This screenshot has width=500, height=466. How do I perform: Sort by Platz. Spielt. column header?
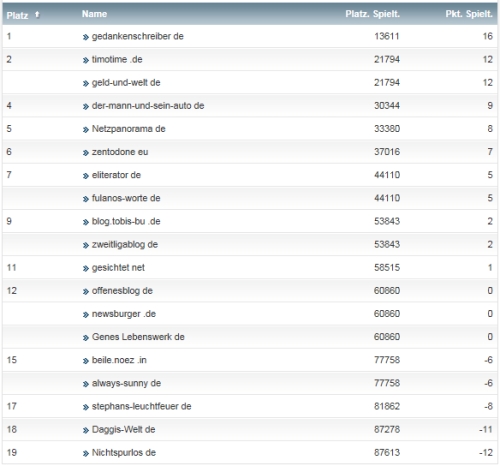point(372,14)
